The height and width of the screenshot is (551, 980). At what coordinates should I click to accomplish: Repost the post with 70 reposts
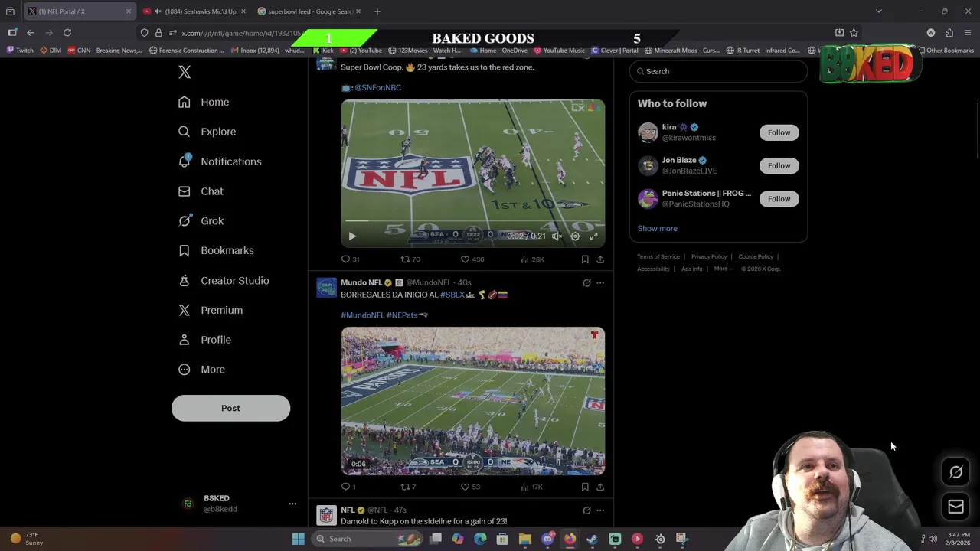click(410, 259)
